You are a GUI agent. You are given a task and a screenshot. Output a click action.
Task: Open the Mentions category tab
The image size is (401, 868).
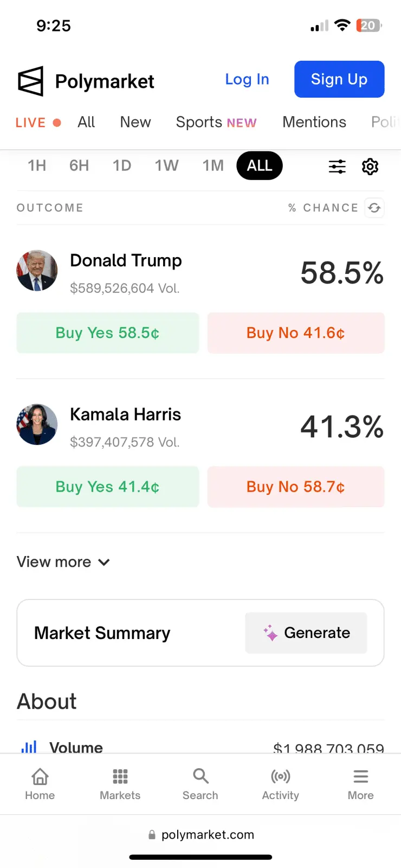coord(314,122)
